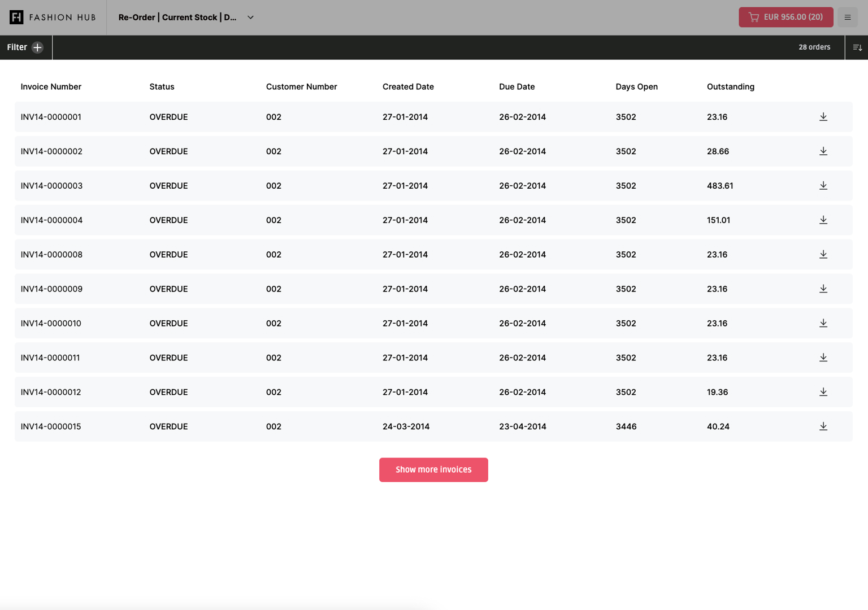Select invoice row INV14-0000002
Viewport: 868px width, 610px height.
click(x=51, y=151)
